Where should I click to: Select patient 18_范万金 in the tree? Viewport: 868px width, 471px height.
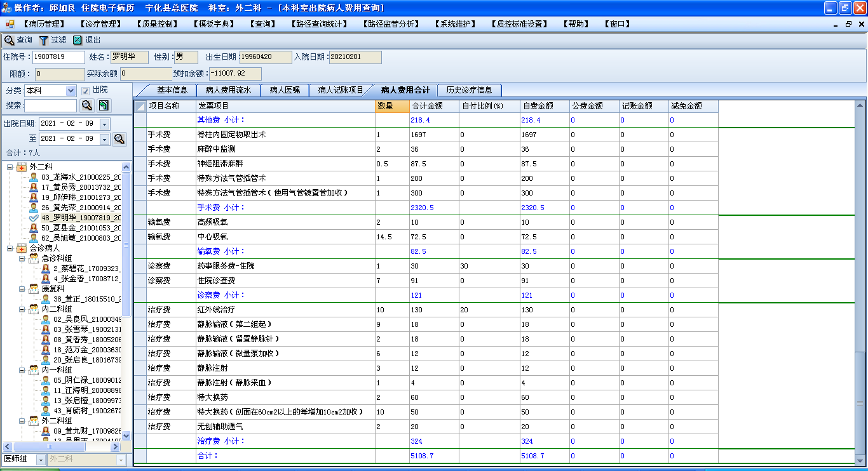point(87,350)
